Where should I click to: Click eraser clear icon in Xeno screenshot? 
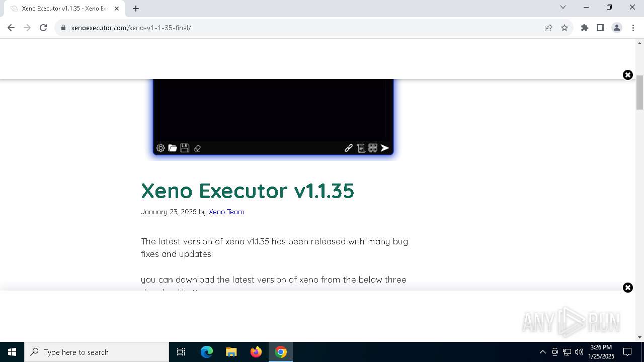[197, 148]
